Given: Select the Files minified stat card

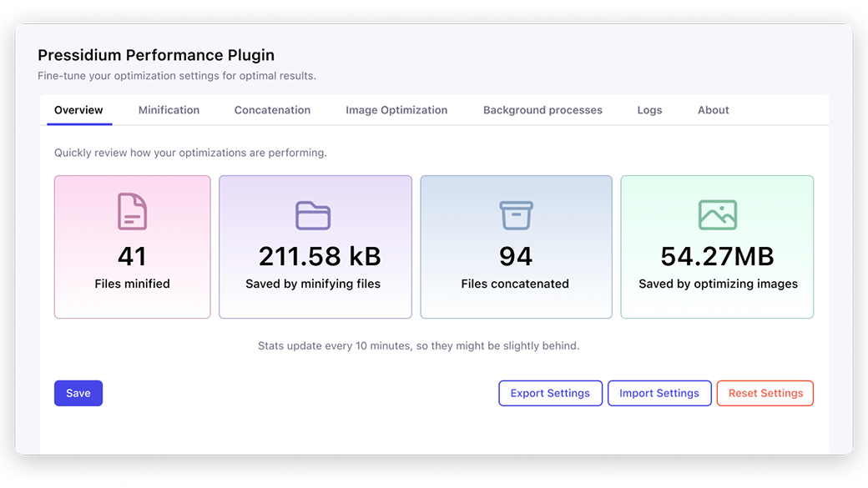Looking at the screenshot, I should tap(132, 246).
